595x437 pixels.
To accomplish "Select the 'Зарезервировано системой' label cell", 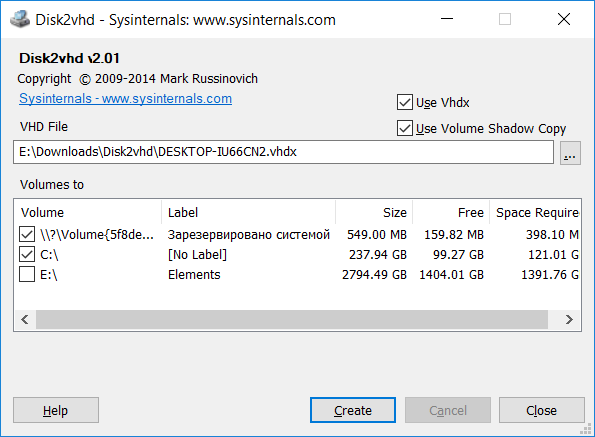I will tap(249, 234).
